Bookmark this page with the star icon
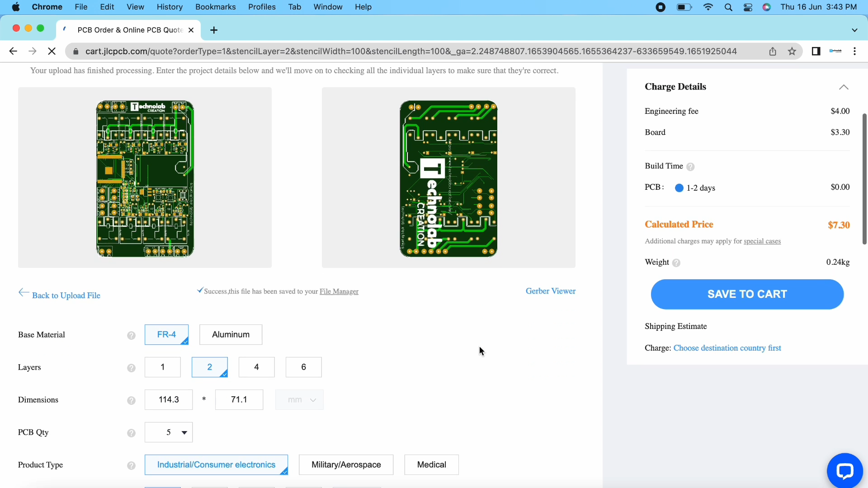 pos(792,51)
